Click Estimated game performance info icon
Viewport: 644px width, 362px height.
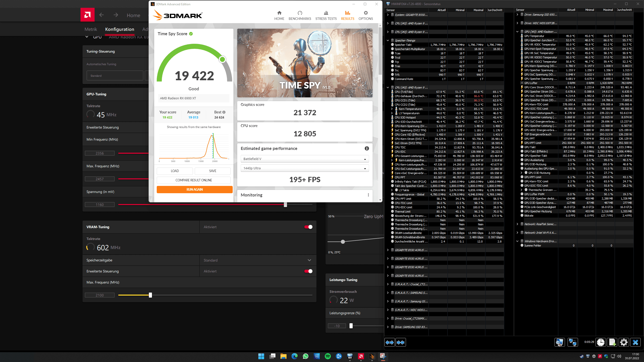367,148
